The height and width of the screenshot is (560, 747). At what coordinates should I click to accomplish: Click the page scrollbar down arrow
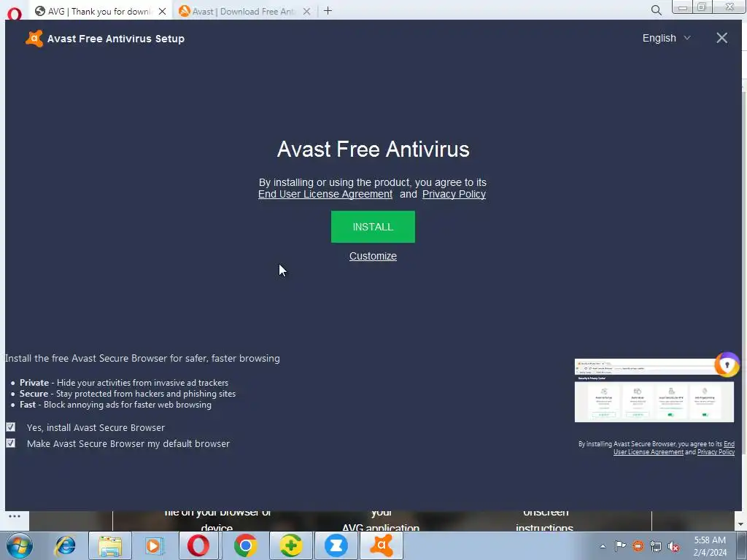tap(740, 524)
